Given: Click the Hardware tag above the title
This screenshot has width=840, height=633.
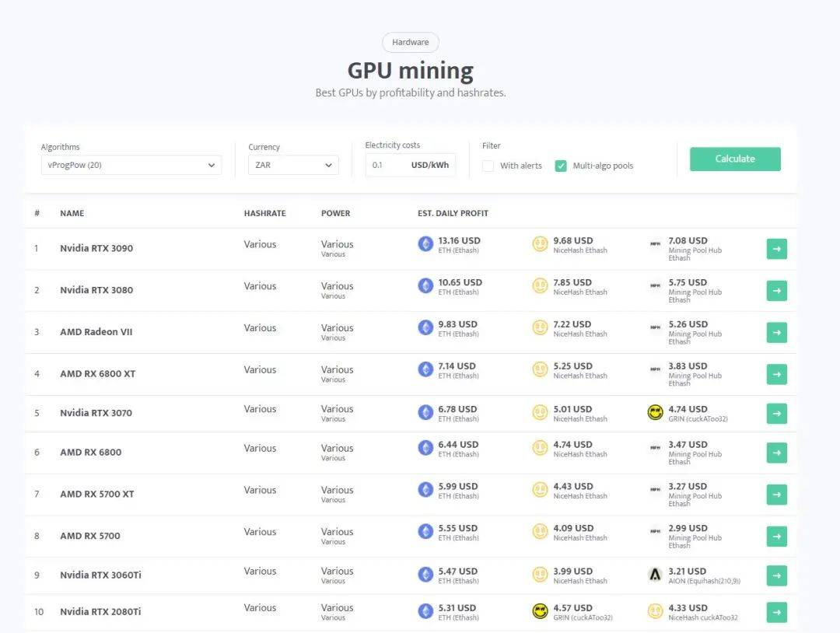Looking at the screenshot, I should pyautogui.click(x=410, y=43).
